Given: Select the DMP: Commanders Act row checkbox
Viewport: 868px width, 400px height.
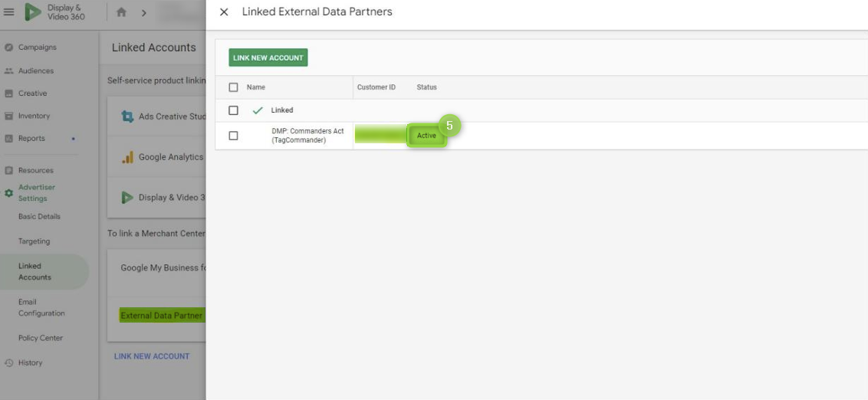Looking at the screenshot, I should tap(234, 136).
